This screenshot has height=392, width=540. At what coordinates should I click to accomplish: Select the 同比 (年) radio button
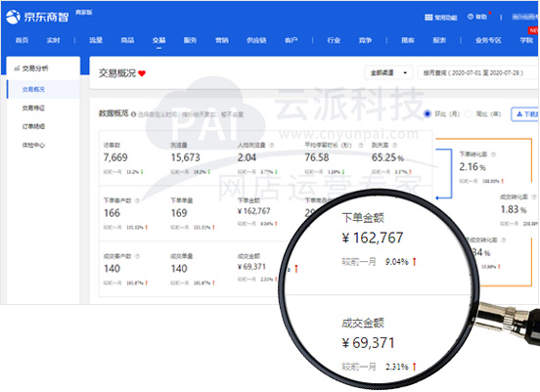[x=469, y=113]
